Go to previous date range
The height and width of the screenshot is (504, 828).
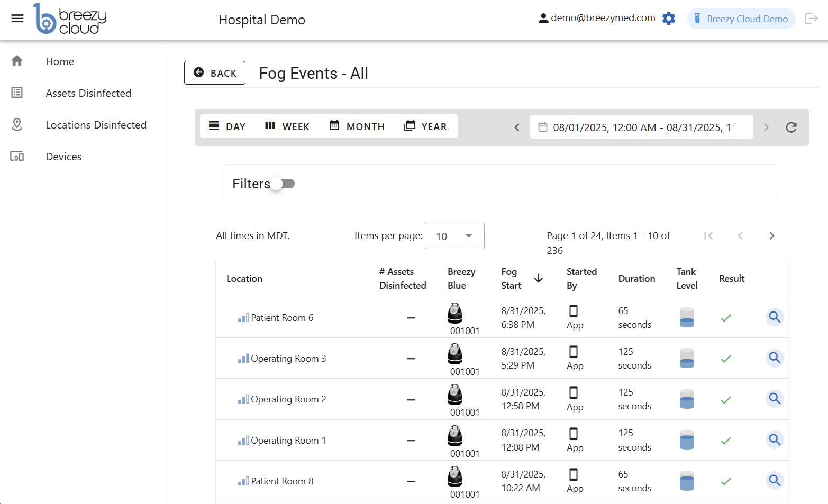(x=517, y=127)
